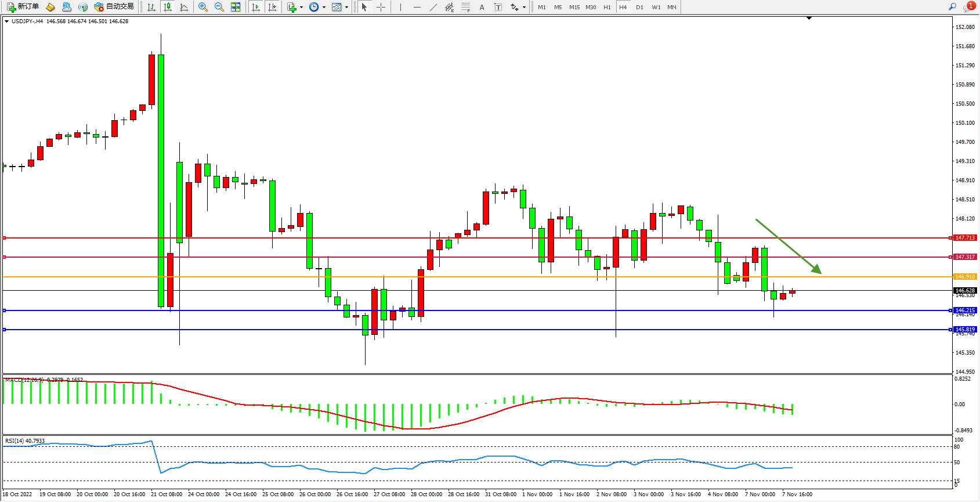Viewport: 980px width, 502px height.
Task: Switch to the D1 timeframe
Action: (x=639, y=7)
